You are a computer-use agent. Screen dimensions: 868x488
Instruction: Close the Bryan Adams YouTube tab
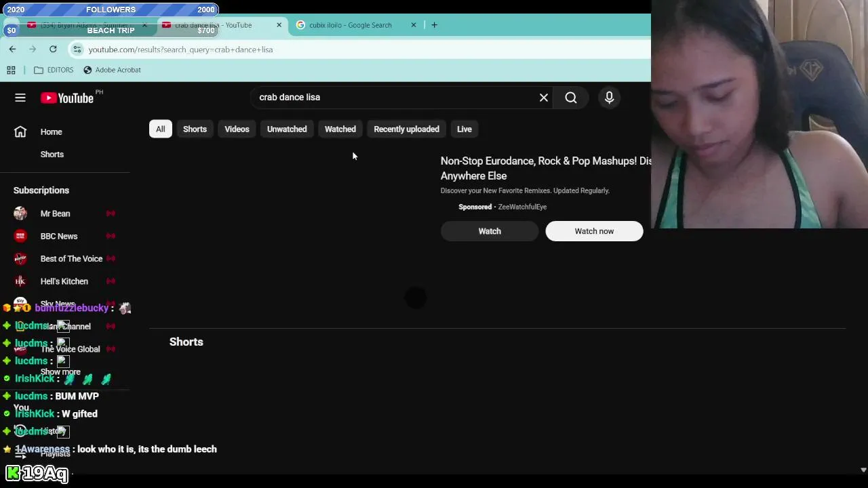(144, 25)
